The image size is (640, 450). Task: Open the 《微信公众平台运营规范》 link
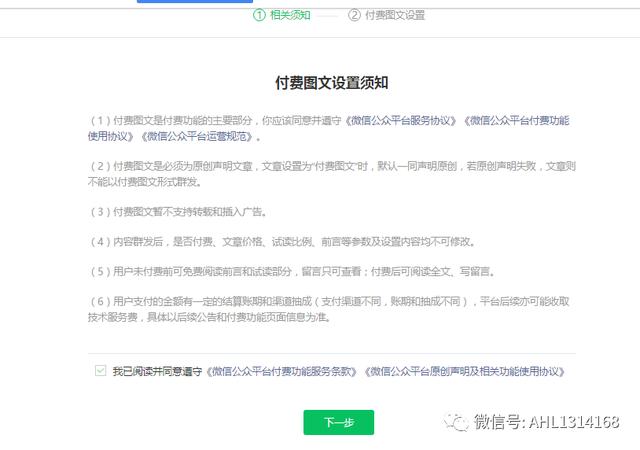point(198,136)
